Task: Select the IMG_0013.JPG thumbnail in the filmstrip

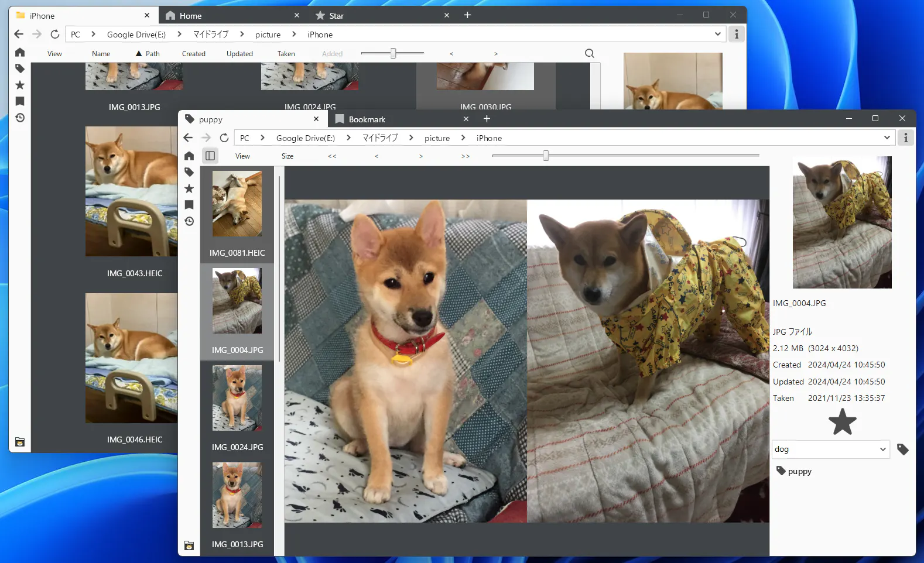Action: coord(237,506)
